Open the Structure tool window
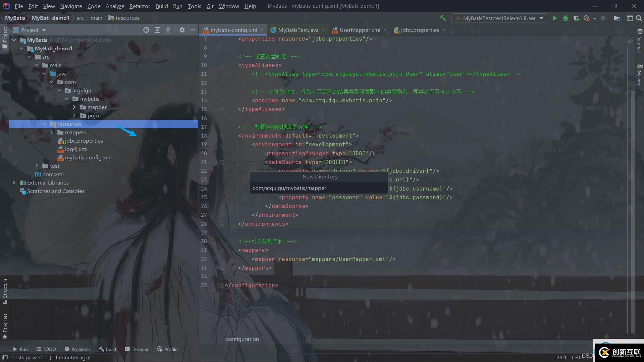Screen dimensions: 644x362 point(5,291)
